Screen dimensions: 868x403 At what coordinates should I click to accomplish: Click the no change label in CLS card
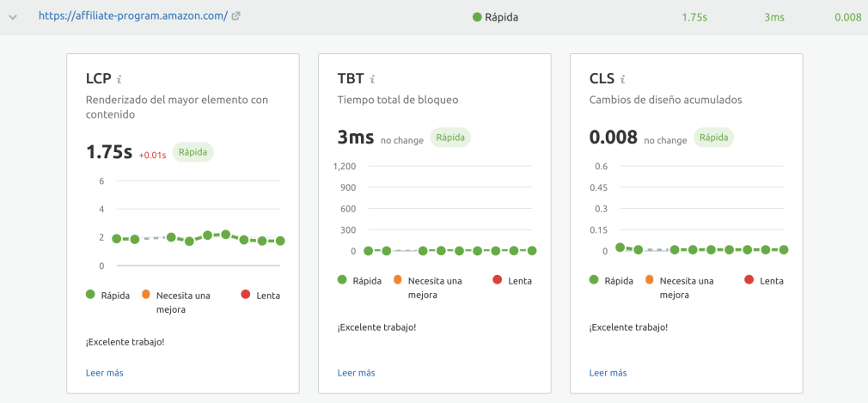coord(665,141)
